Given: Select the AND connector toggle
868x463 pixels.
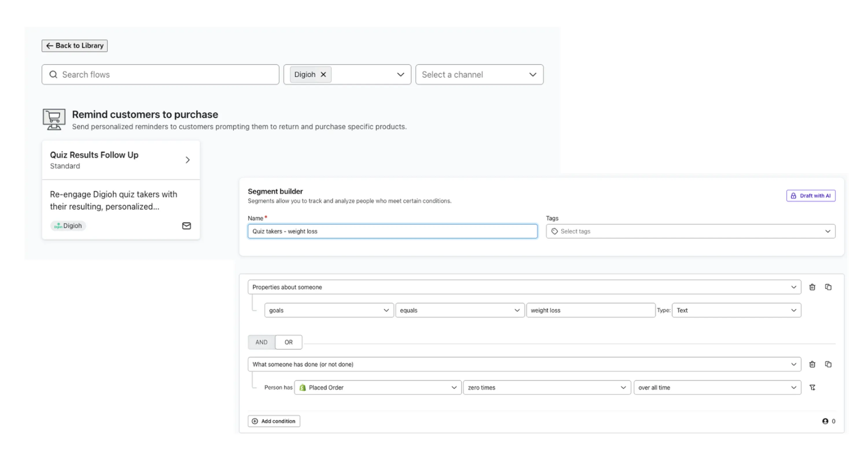Looking at the screenshot, I should pyautogui.click(x=262, y=342).
